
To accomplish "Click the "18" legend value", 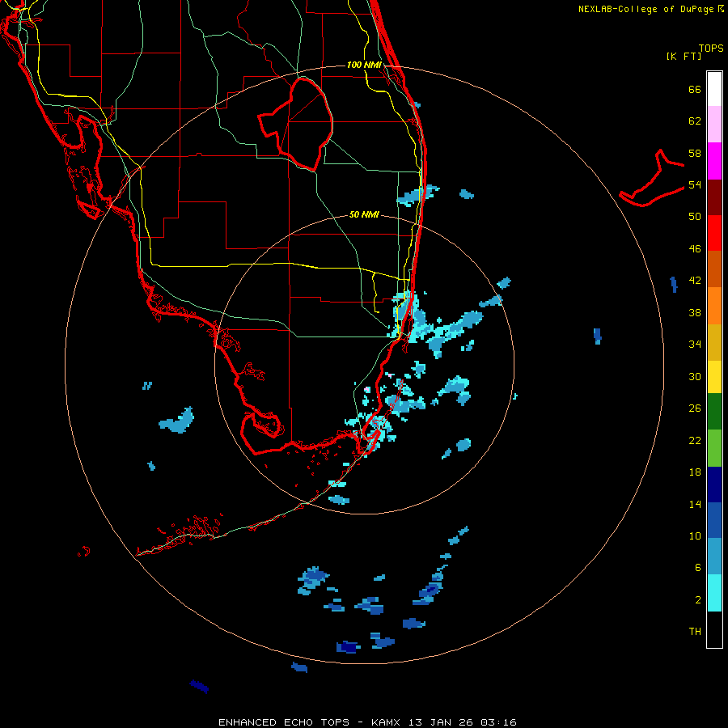I will (695, 472).
